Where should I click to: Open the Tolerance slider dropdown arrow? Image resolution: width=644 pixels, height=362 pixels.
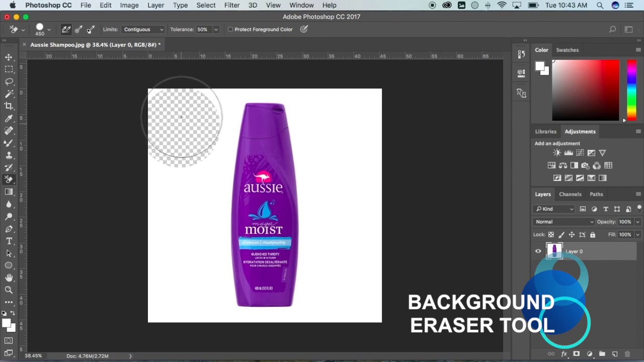(x=216, y=29)
